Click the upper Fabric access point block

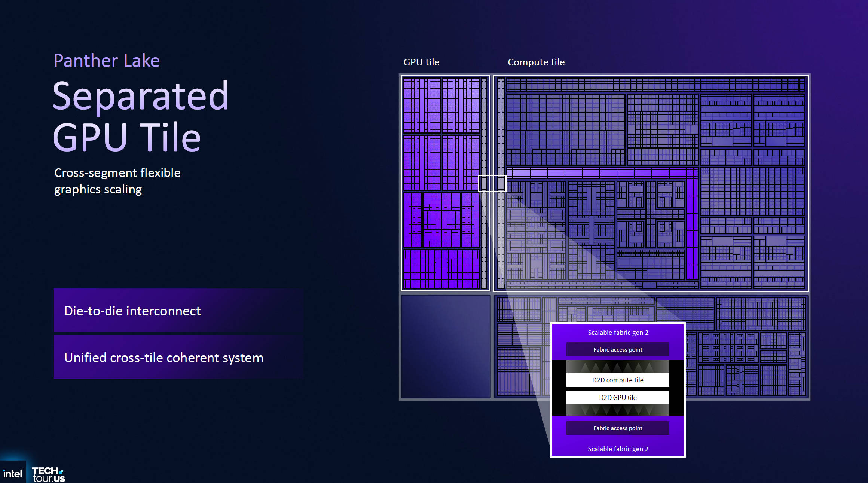coord(618,349)
